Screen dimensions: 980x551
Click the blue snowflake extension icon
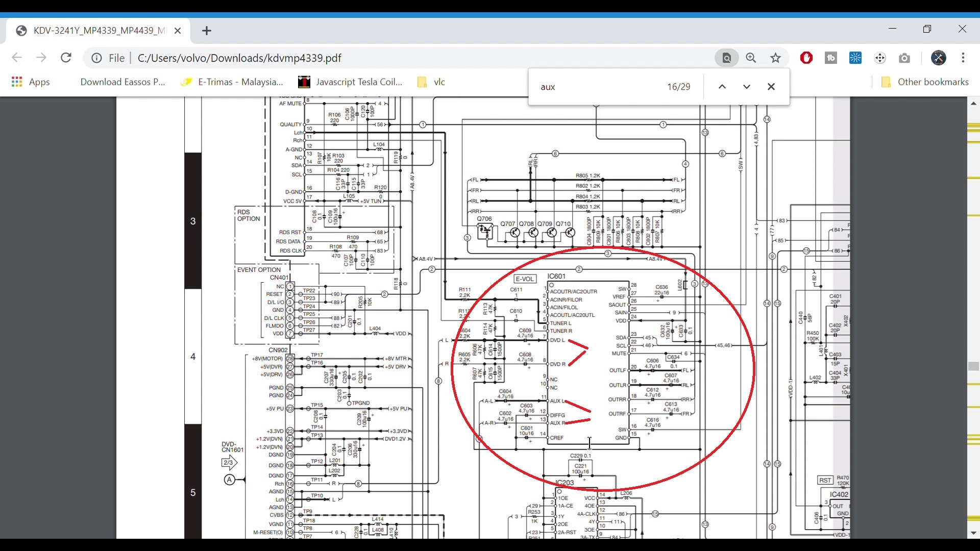(x=855, y=58)
